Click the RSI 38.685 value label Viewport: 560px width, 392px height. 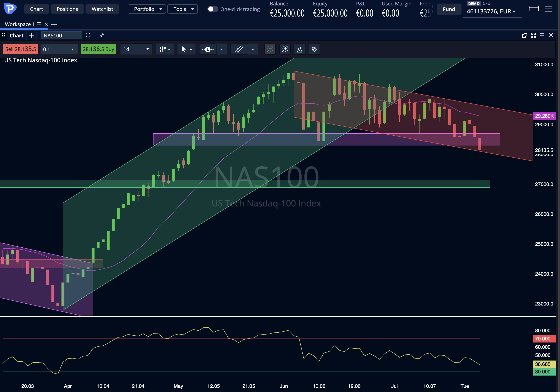click(544, 364)
